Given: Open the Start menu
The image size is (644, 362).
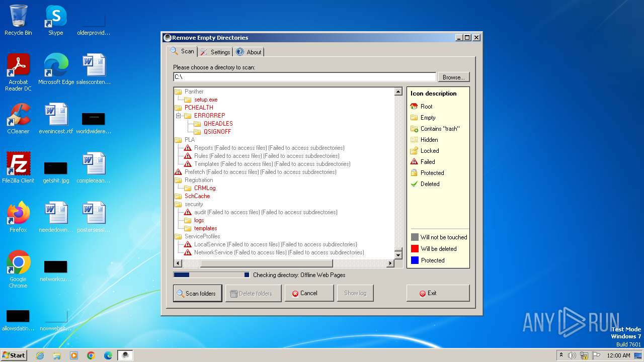Looking at the screenshot, I should tap(14, 355).
